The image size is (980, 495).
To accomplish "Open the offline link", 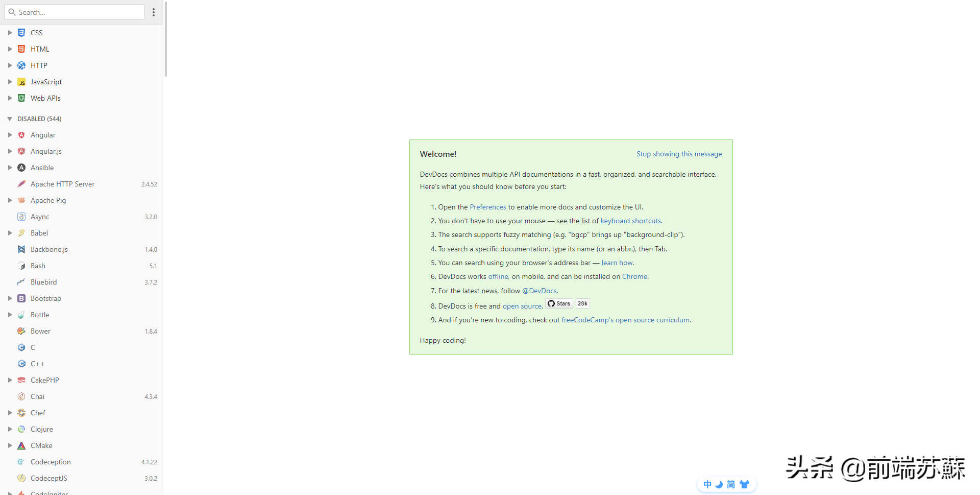I will tap(498, 276).
